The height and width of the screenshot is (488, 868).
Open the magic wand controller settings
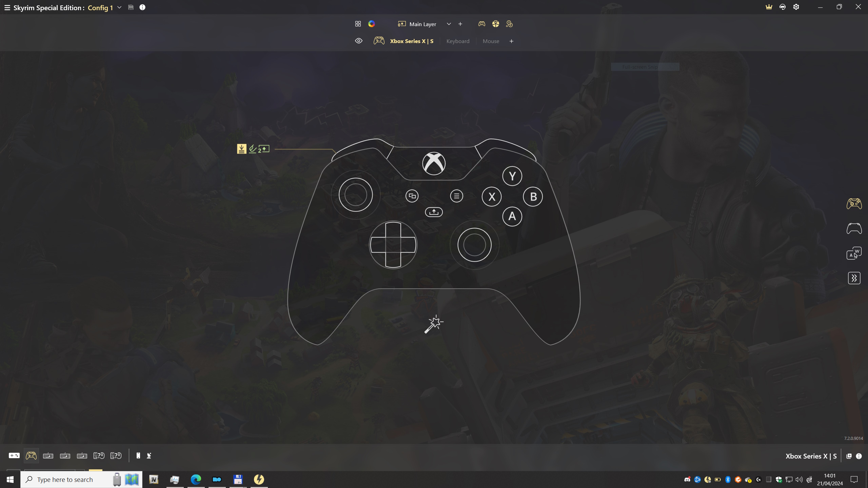[x=434, y=324]
